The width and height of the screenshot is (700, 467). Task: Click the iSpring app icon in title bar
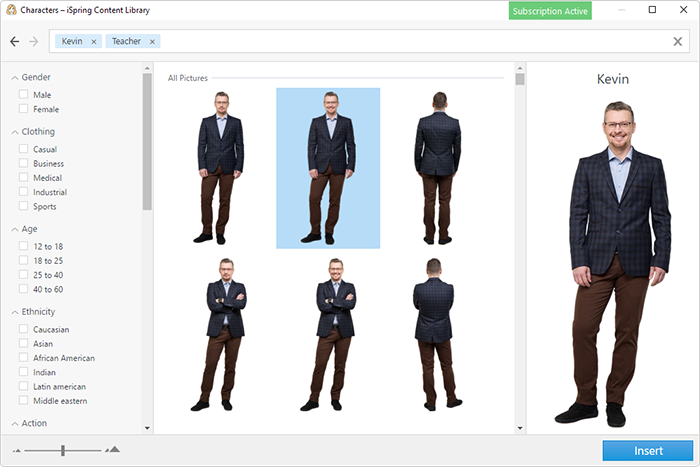11,10
